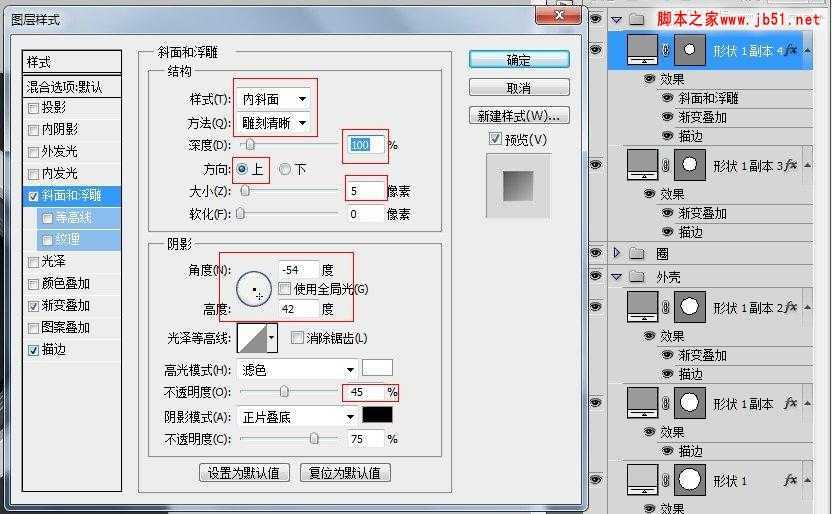Open shadow color swatch next to 正片叠底
This screenshot has width=832, height=514.
[377, 415]
